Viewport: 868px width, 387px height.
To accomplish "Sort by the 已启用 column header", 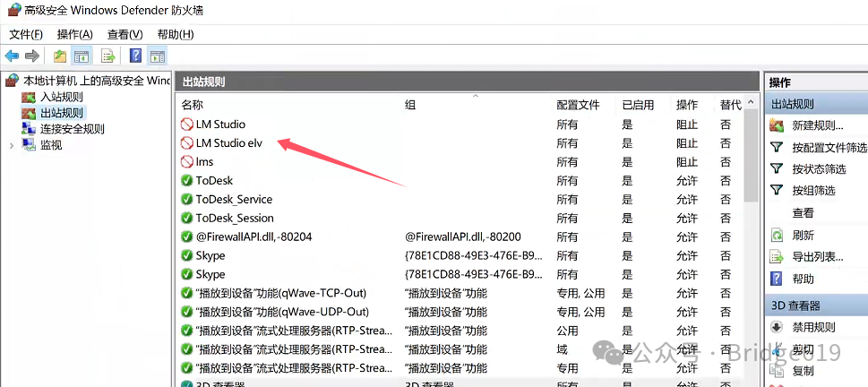I will click(638, 105).
